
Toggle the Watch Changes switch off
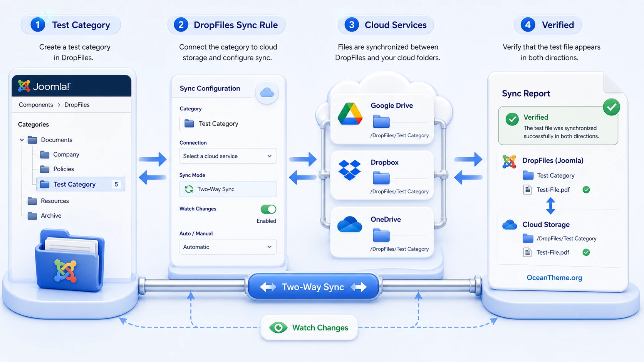click(x=268, y=209)
